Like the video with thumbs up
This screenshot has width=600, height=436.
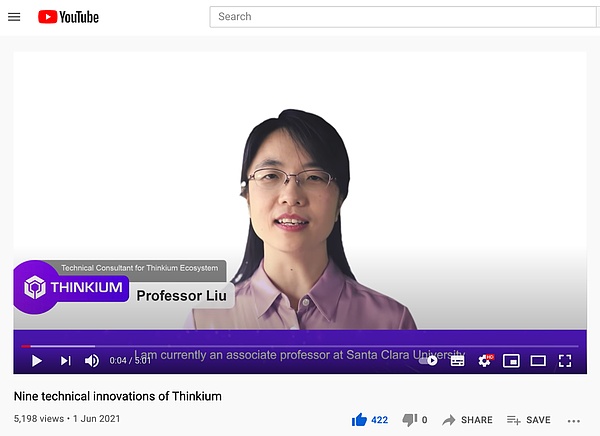click(360, 420)
